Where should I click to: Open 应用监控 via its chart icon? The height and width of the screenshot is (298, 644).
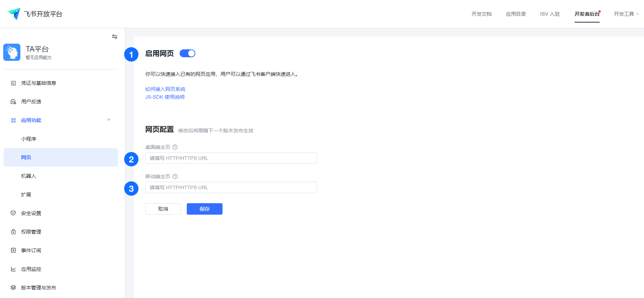pos(13,269)
